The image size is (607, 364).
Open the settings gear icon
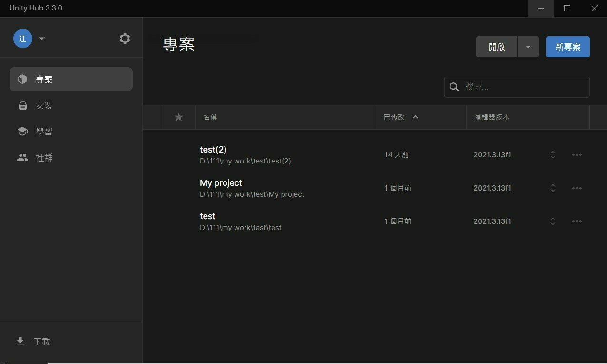125,38
